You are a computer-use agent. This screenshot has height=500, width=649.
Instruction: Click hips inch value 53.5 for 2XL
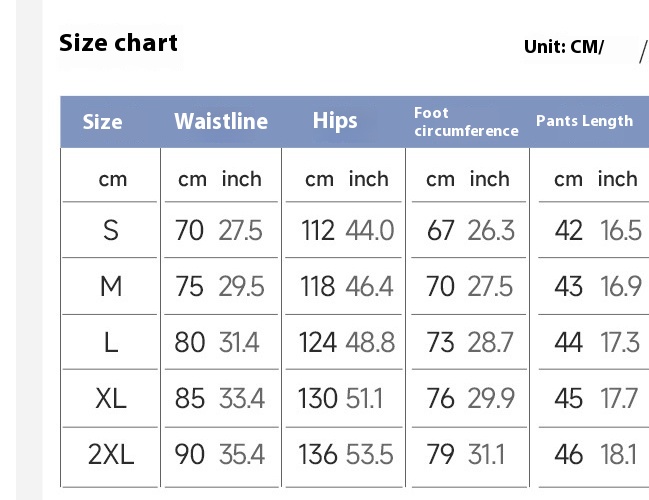coord(370,455)
